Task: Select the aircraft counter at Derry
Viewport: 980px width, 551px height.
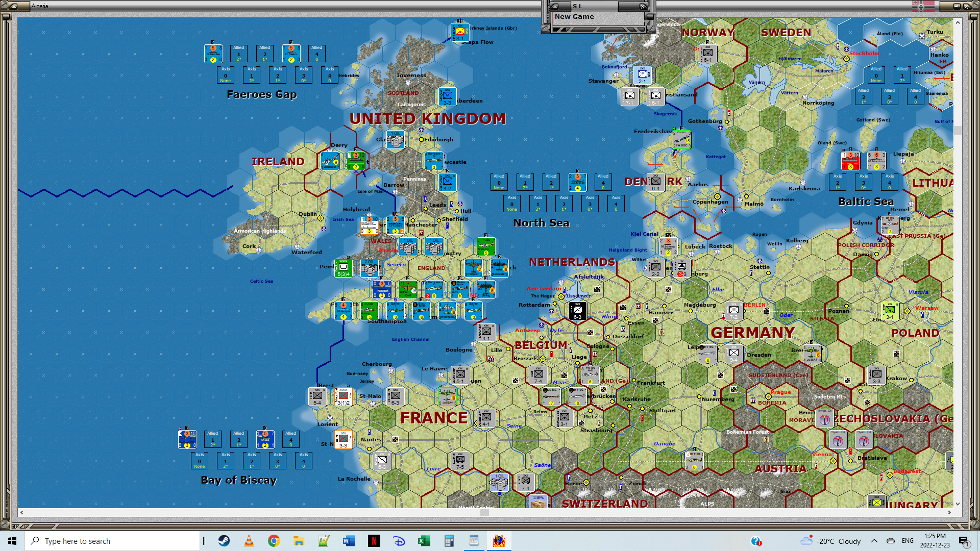Action: click(x=330, y=161)
